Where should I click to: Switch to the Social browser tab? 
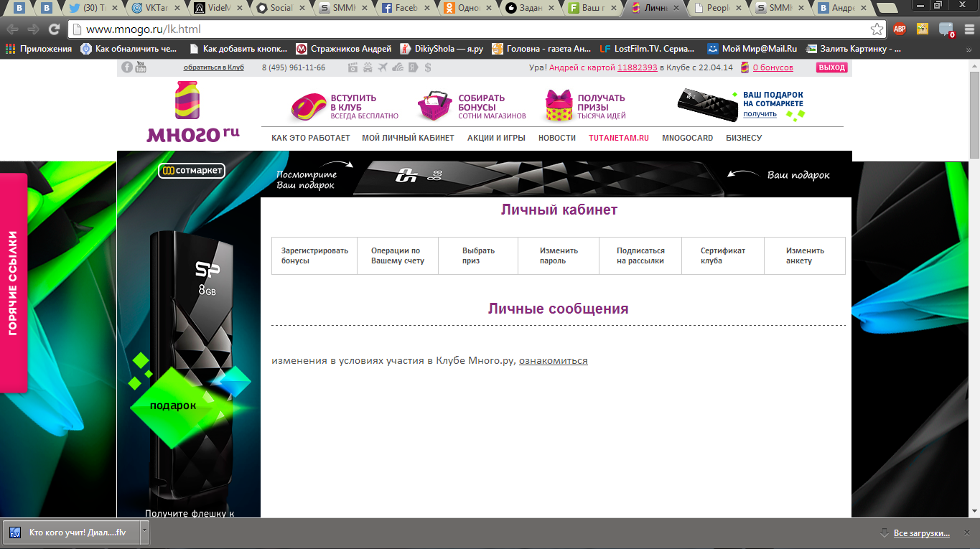(x=279, y=9)
